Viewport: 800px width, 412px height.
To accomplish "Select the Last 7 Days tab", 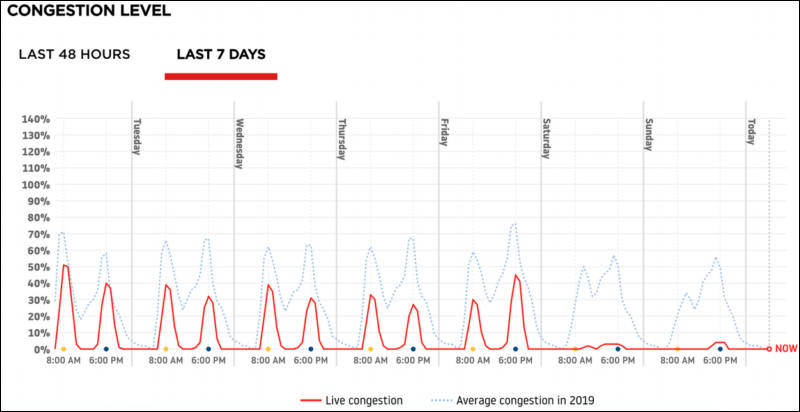I will tap(221, 55).
